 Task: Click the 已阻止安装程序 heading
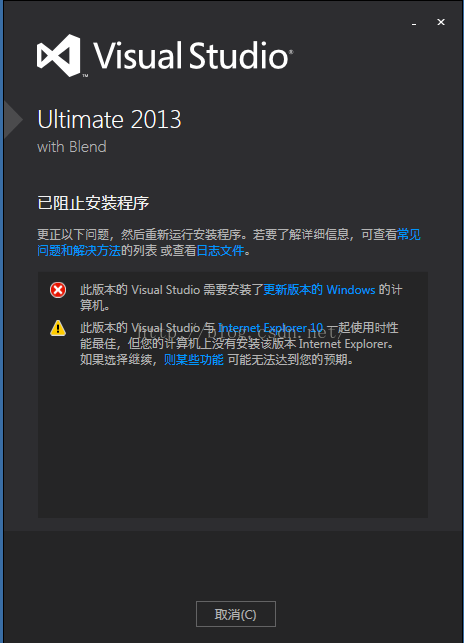click(x=93, y=203)
